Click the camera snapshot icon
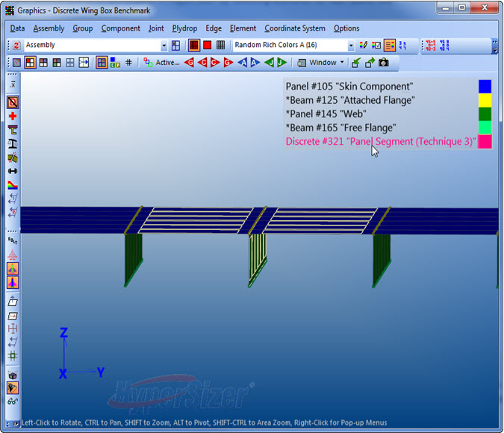The height and width of the screenshot is (433, 504). click(384, 63)
